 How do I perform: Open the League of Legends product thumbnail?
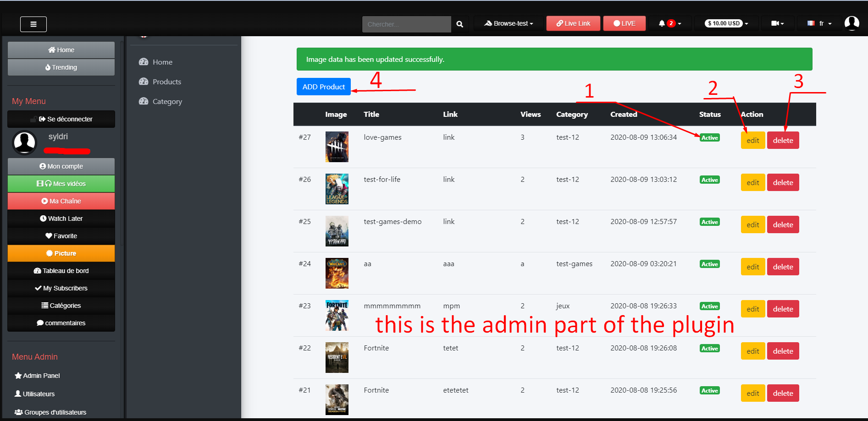(337, 189)
